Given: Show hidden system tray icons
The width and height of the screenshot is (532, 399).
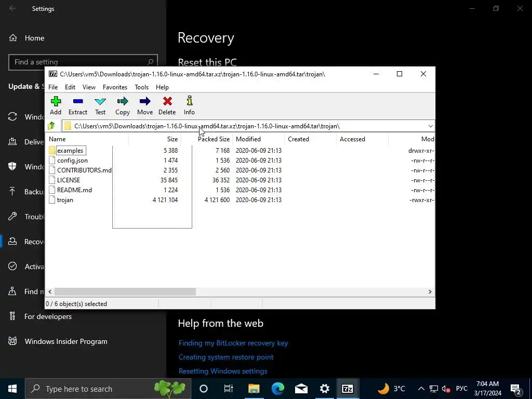Looking at the screenshot, I should click(x=421, y=389).
